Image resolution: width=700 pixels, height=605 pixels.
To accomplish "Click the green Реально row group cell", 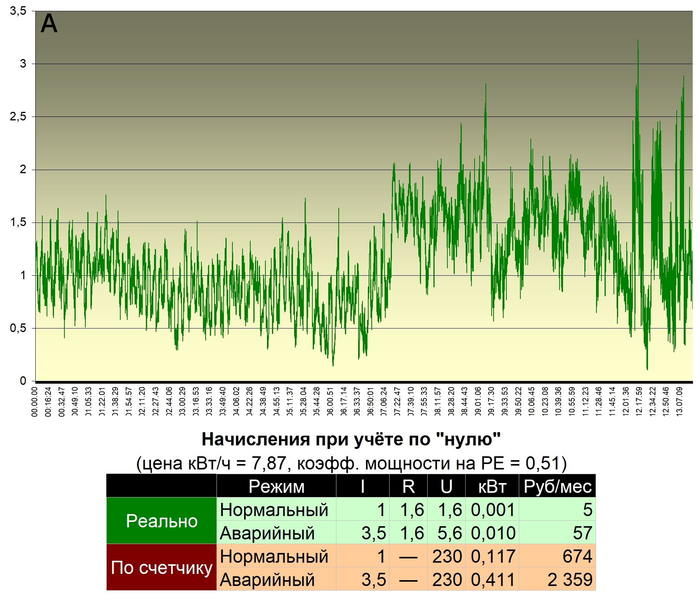I will point(161,521).
